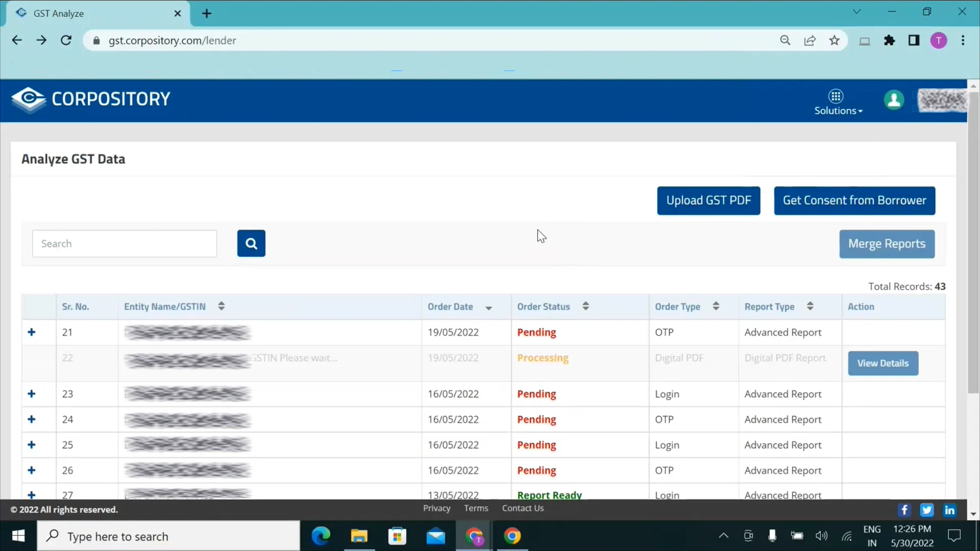This screenshot has width=980, height=551.
Task: Click Pending status in row 21
Action: coord(536,332)
